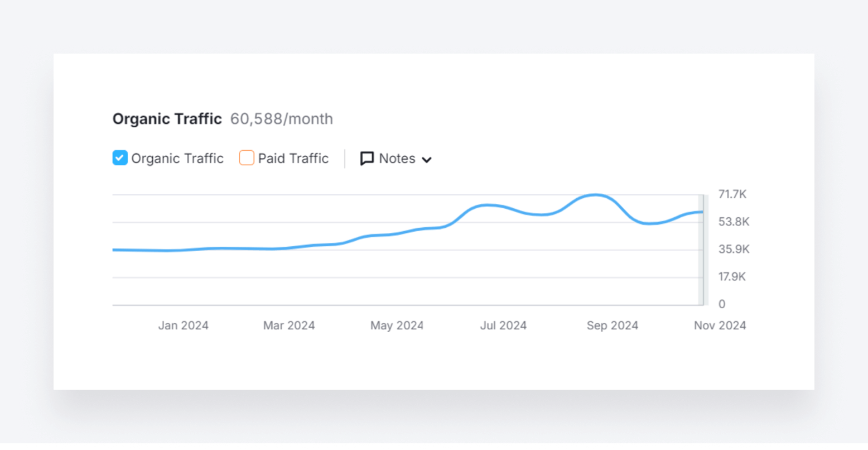Enable the Paid Traffic checkbox
The width and height of the screenshot is (868, 450).
[x=247, y=158]
